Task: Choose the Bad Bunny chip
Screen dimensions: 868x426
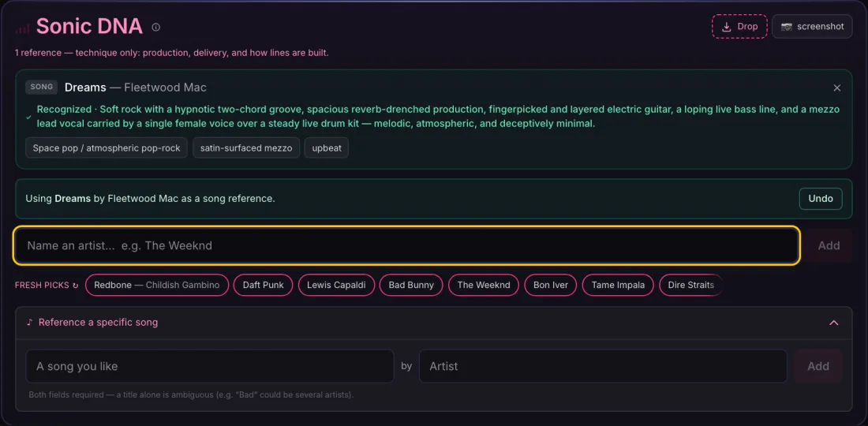Action: [411, 285]
